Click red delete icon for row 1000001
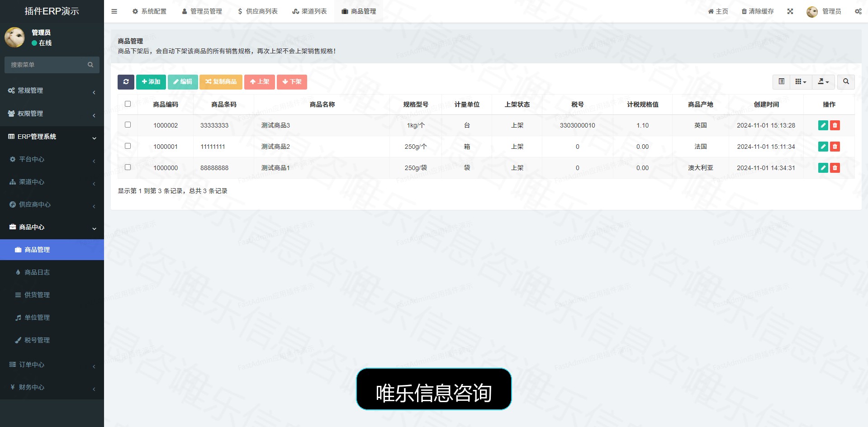 [x=835, y=147]
